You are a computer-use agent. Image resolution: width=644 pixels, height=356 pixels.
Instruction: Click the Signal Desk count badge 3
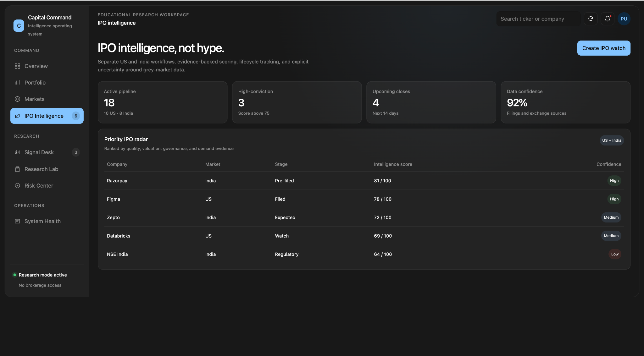pos(76,152)
